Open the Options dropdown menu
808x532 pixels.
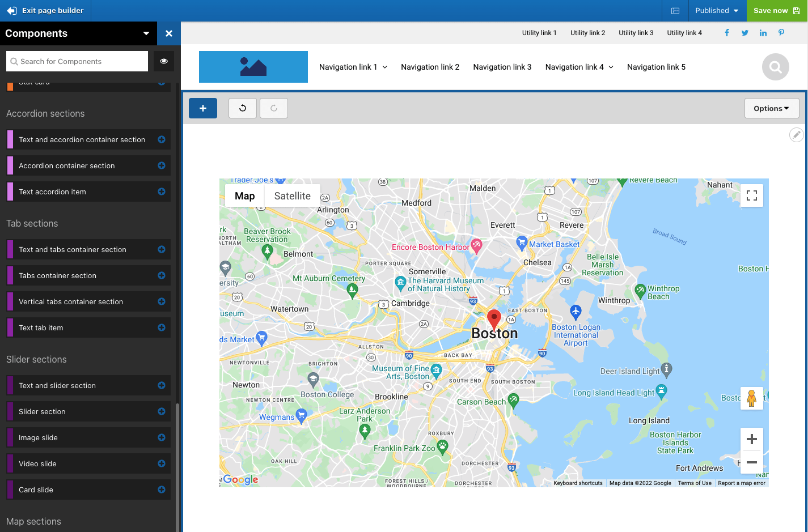772,108
